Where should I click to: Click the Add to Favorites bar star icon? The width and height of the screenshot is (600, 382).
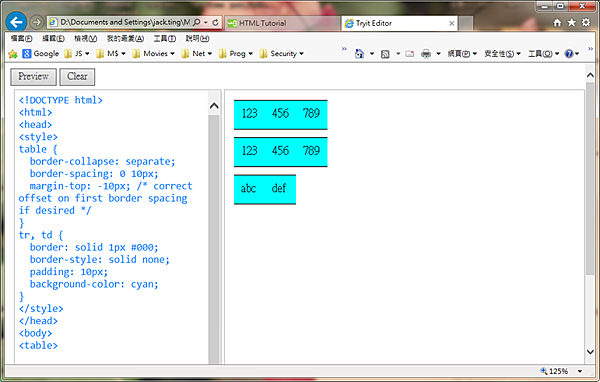pyautogui.click(x=13, y=54)
